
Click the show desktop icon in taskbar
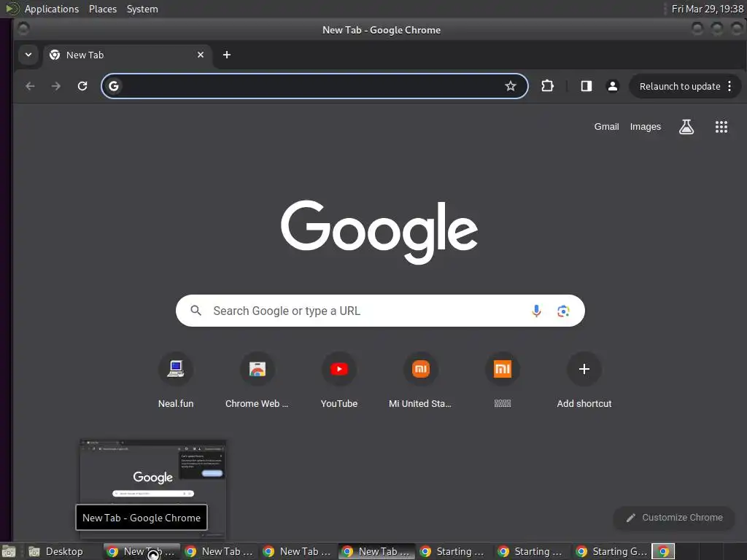click(9, 551)
